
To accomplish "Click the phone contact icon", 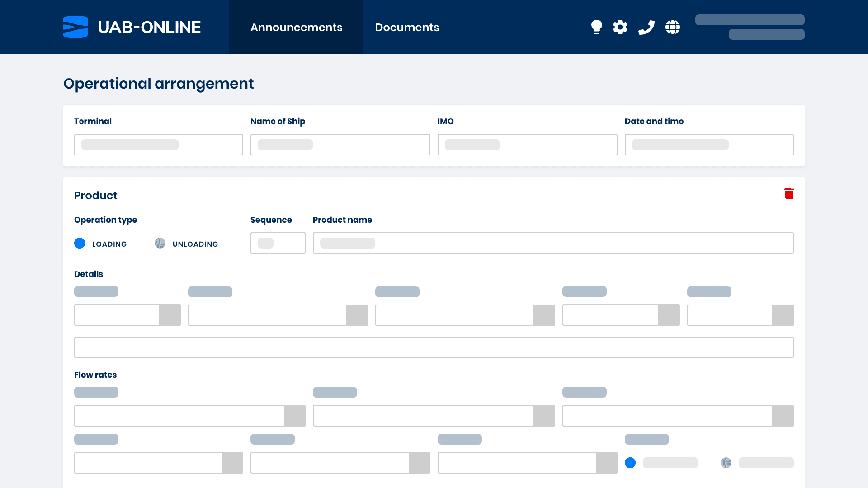I will coord(646,27).
